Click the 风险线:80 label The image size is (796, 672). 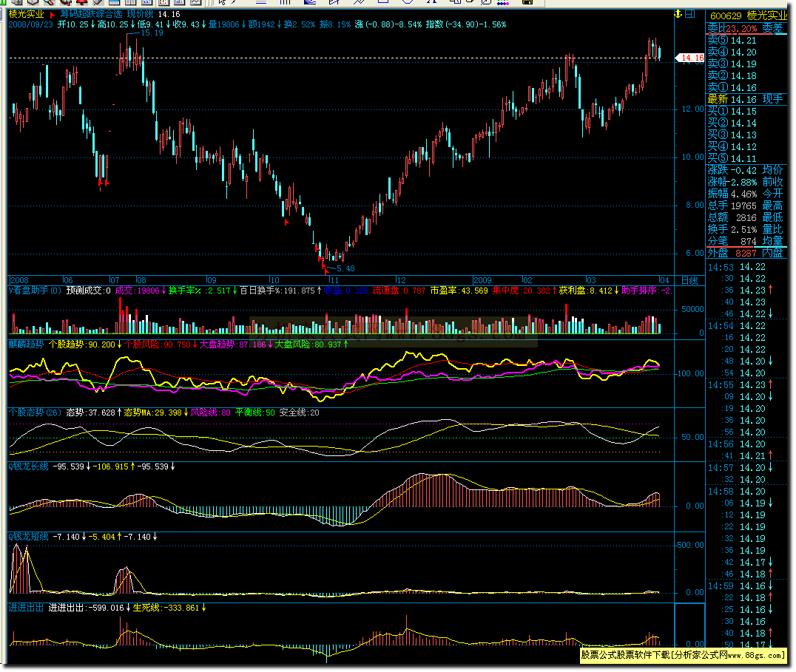coord(210,413)
